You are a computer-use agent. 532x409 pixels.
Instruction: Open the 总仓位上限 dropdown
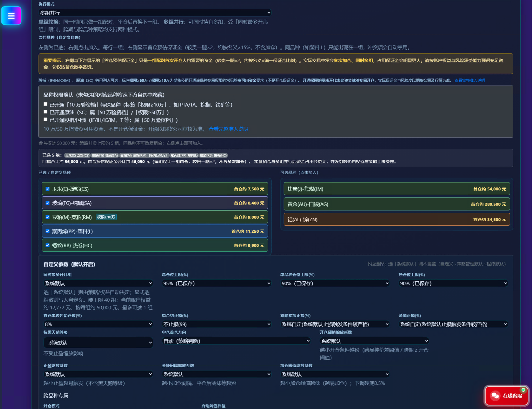pos(217,283)
